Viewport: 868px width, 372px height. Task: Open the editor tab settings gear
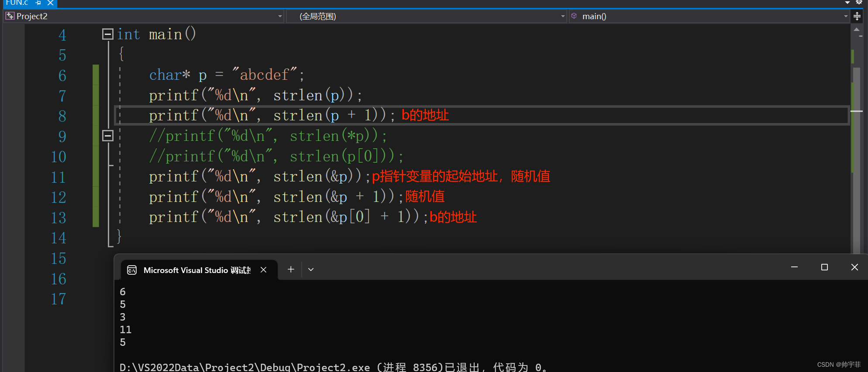pos(859,2)
